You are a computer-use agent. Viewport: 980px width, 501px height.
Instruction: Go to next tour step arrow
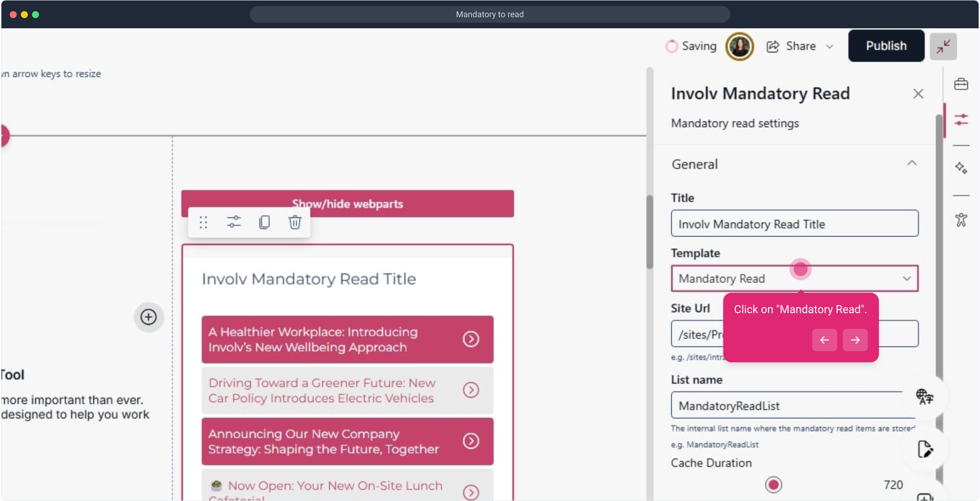click(855, 340)
